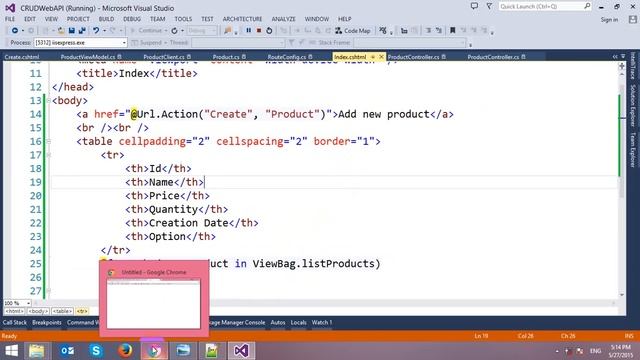Click the Chrome taskbar icon
This screenshot has height=360, width=640.
(154, 351)
